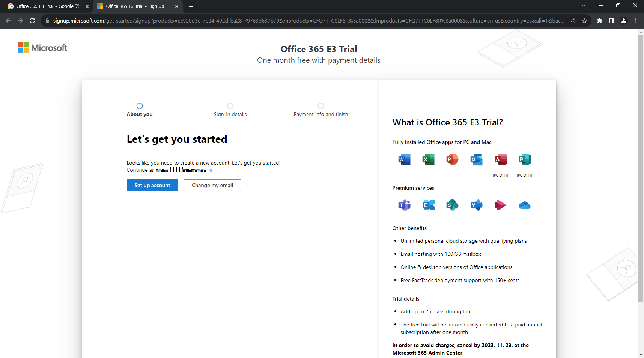
Task: Bookmark this page with star icon
Action: point(585,21)
